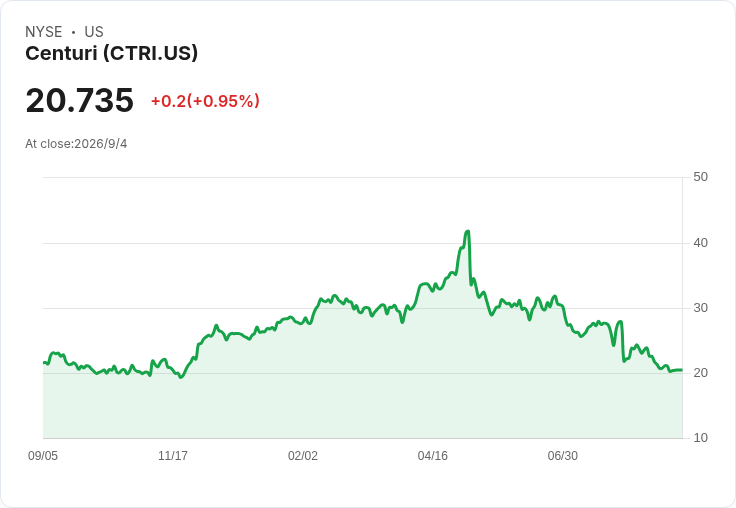The width and height of the screenshot is (736, 508).
Task: Click the 11/17 x-axis date label
Action: pos(173,455)
